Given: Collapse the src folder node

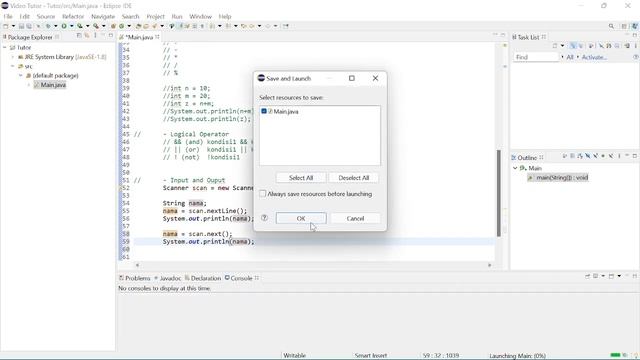Looking at the screenshot, I should click(13, 66).
